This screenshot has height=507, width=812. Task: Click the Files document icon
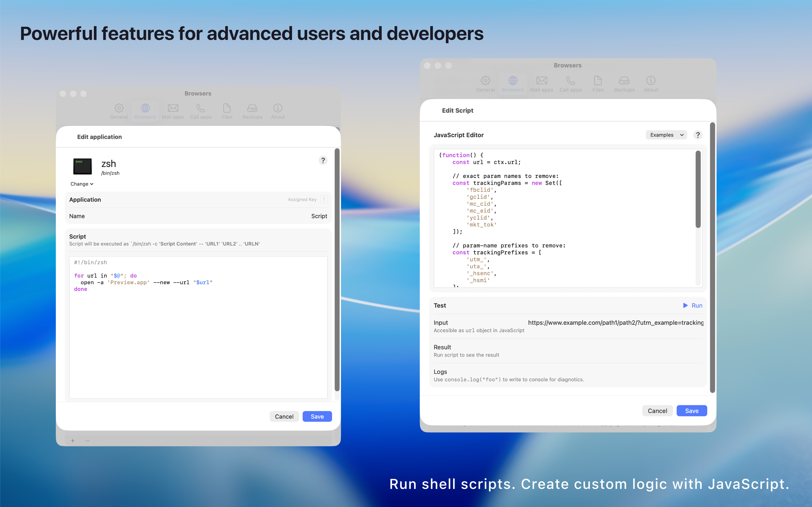click(227, 111)
